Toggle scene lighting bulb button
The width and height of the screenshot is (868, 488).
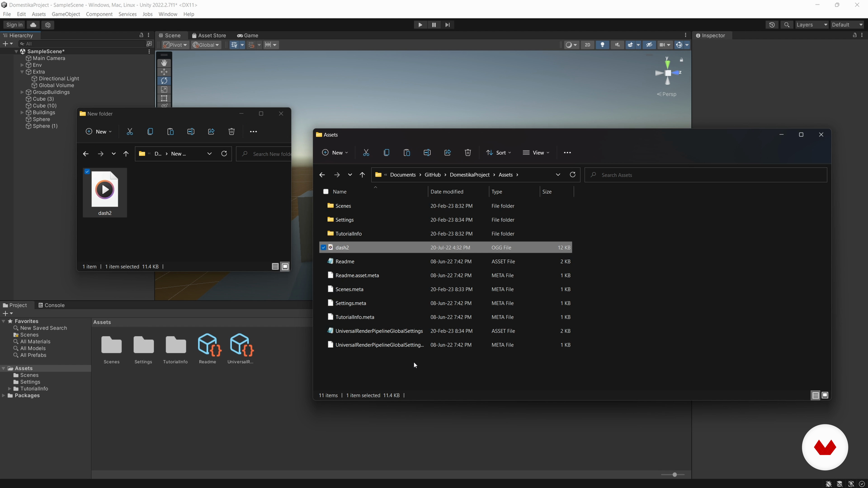tap(602, 45)
